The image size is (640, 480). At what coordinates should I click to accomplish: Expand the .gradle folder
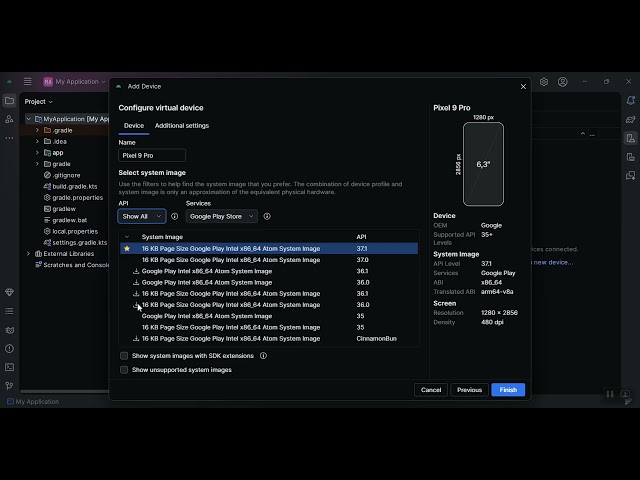(x=37, y=130)
